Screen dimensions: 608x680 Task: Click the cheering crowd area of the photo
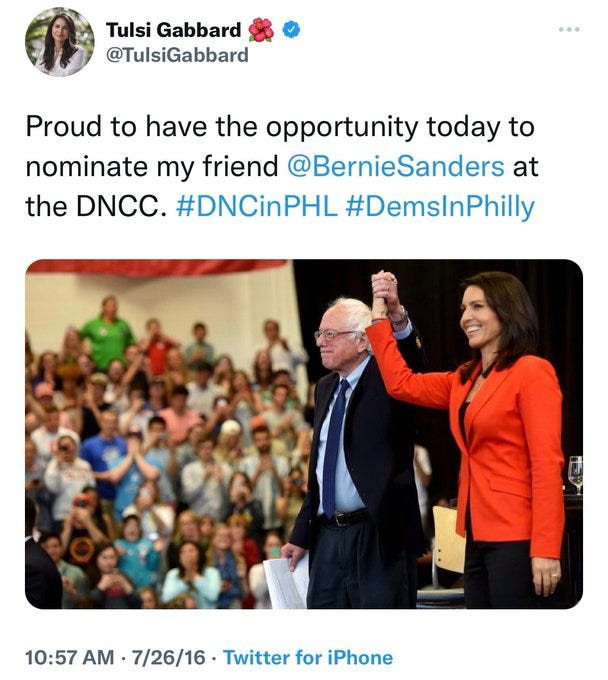(150, 440)
